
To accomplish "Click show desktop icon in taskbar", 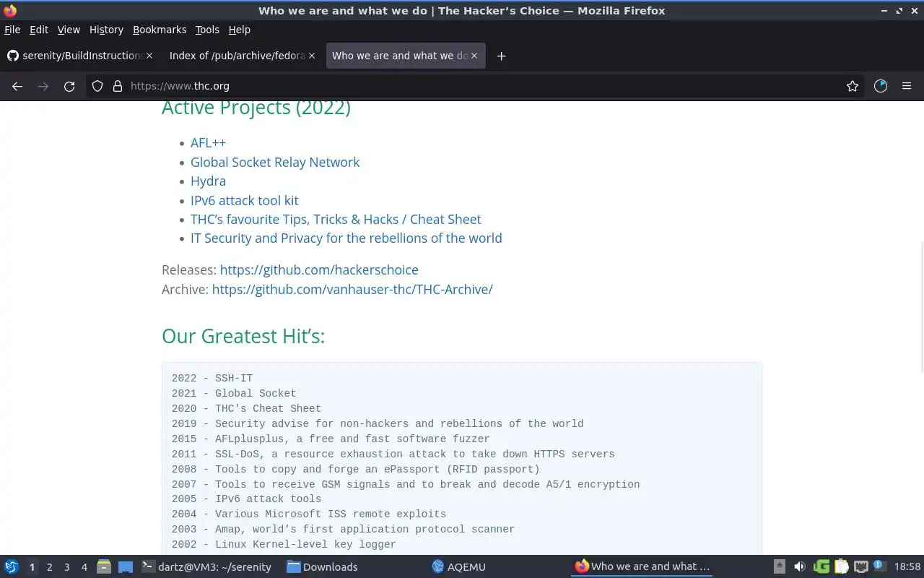I will [126, 567].
